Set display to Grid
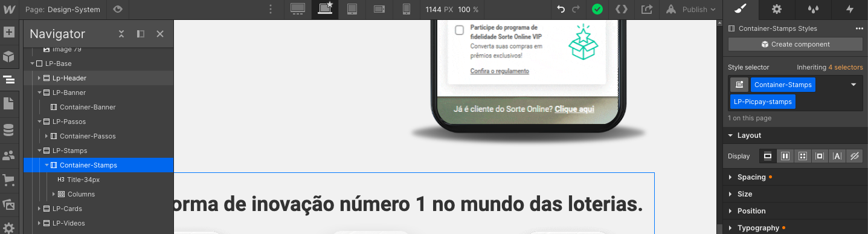 pos(803,155)
